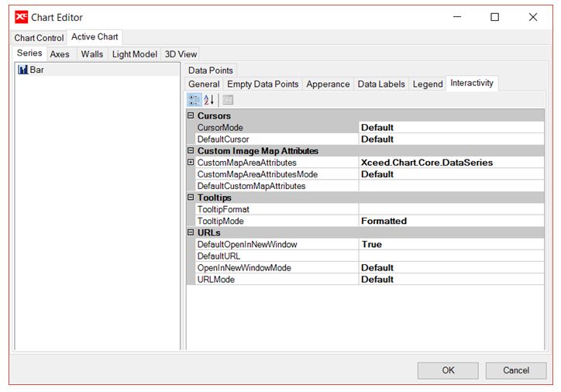The image size is (561, 392).
Task: Click the Categorized view icon in property toolbar
Action: [x=194, y=100]
